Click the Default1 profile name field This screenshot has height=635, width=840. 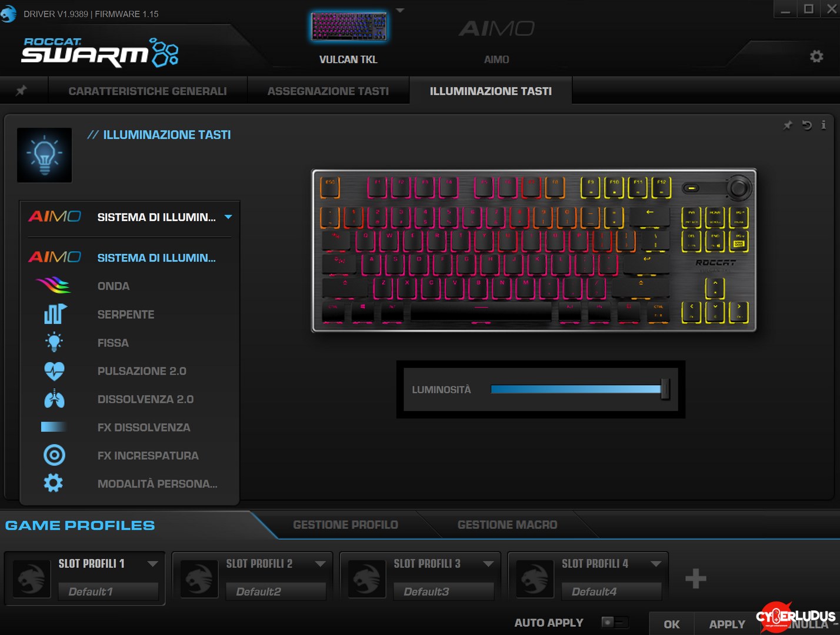click(x=108, y=591)
